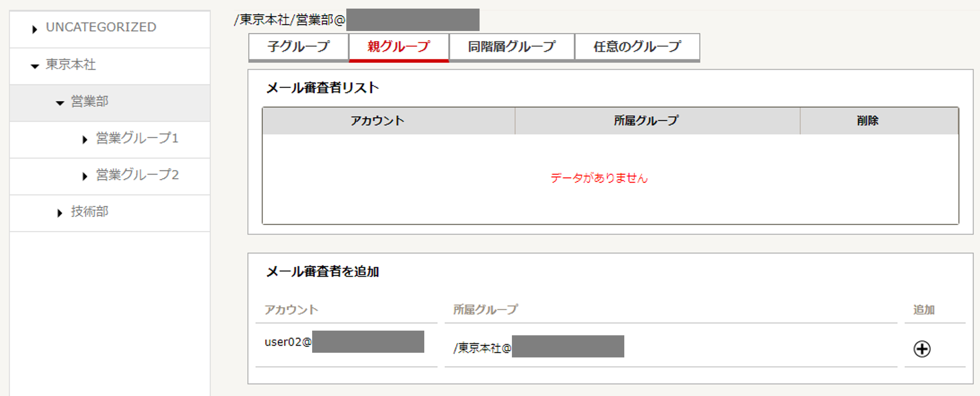This screenshot has width=980, height=396.
Task: Click the 所属グループ label in add section
Action: [x=485, y=310]
